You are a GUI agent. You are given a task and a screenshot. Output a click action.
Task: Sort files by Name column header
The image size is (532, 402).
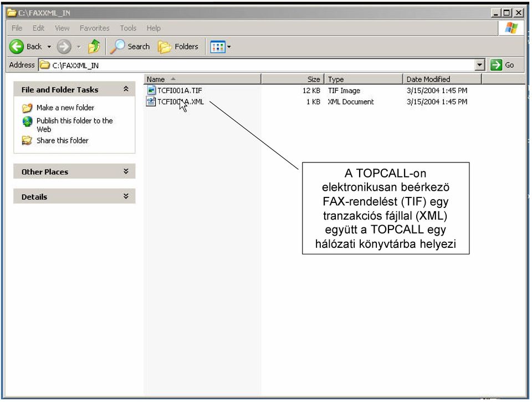pyautogui.click(x=203, y=79)
